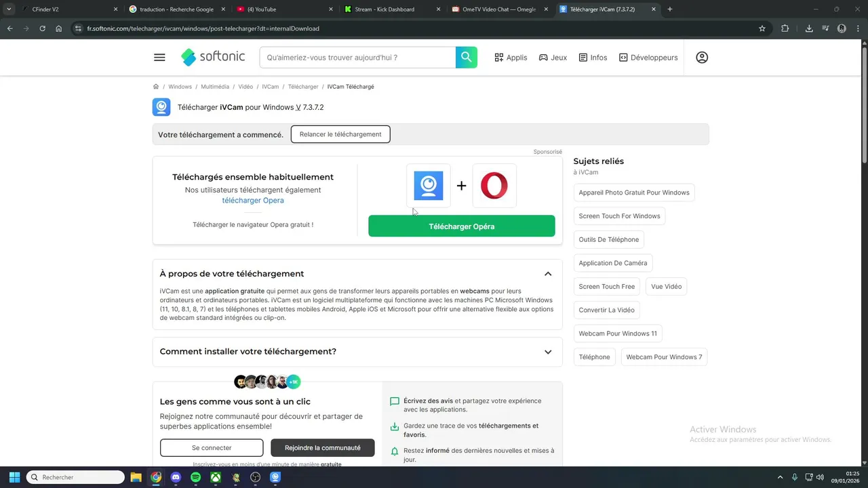This screenshot has height=488, width=868.
Task: Open the Chrome profile avatar
Action: tap(842, 28)
